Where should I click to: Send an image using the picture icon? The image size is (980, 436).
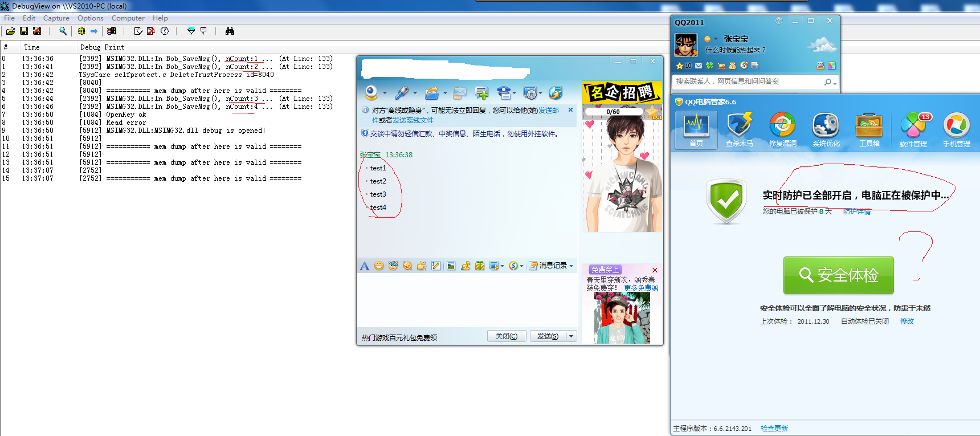pyautogui.click(x=451, y=266)
